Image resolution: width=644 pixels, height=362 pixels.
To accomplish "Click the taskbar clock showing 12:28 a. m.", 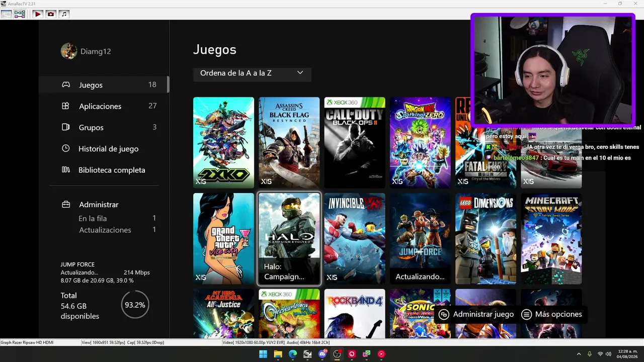I will pyautogui.click(x=627, y=354).
